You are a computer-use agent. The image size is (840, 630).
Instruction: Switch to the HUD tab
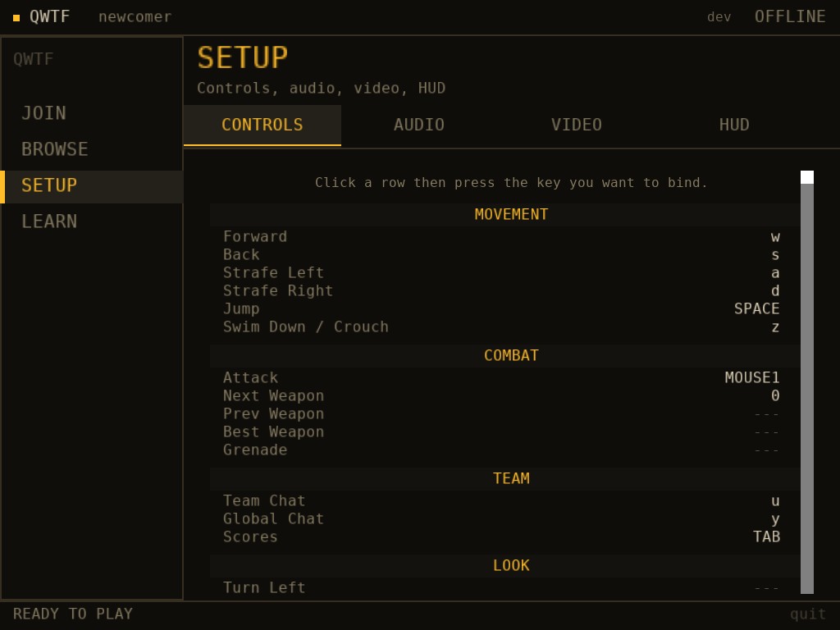point(734,125)
